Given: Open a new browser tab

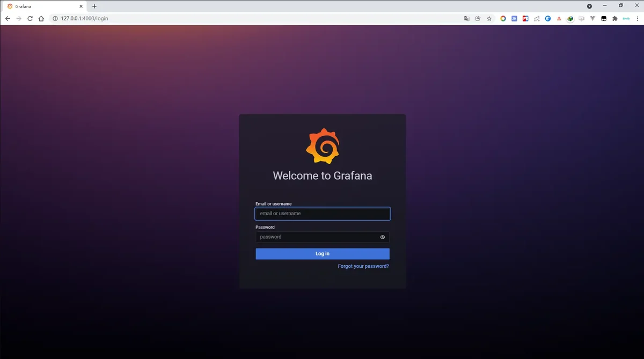Looking at the screenshot, I should (x=94, y=6).
